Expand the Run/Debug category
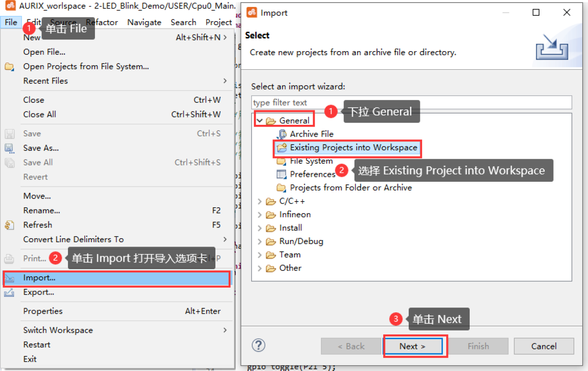588x371 pixels. click(x=260, y=242)
